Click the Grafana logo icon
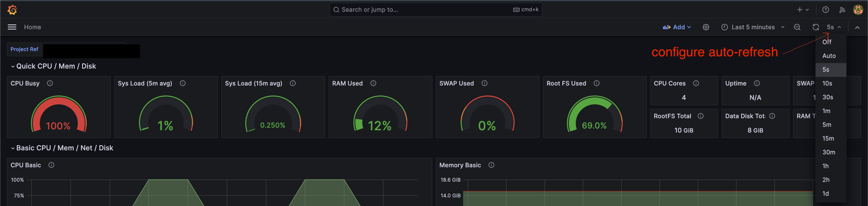868x206 pixels. (12, 10)
